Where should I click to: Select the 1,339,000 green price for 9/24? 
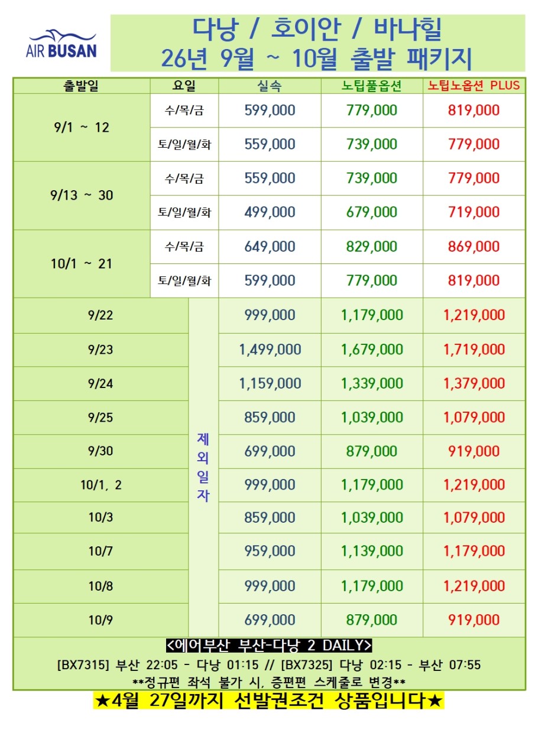(x=372, y=383)
